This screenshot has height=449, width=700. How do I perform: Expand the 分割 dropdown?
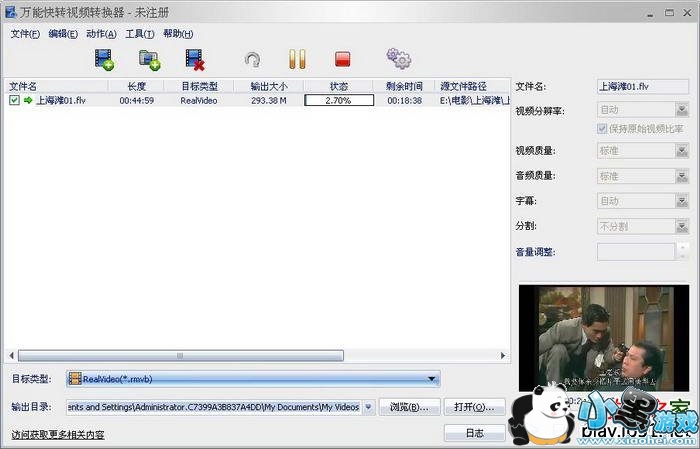[x=682, y=226]
